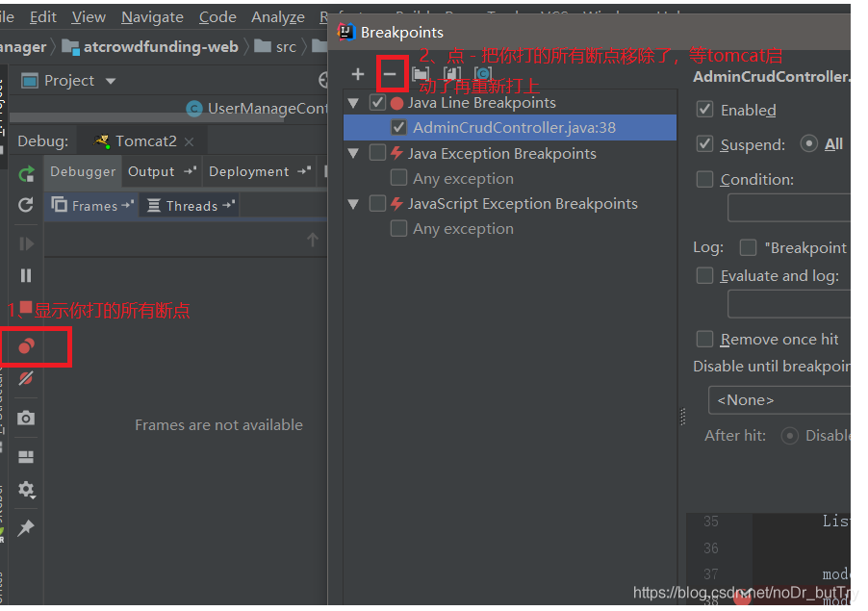Image resolution: width=868 pixels, height=611 pixels.
Task: Enable the Condition checkbox
Action: pyautogui.click(x=705, y=179)
